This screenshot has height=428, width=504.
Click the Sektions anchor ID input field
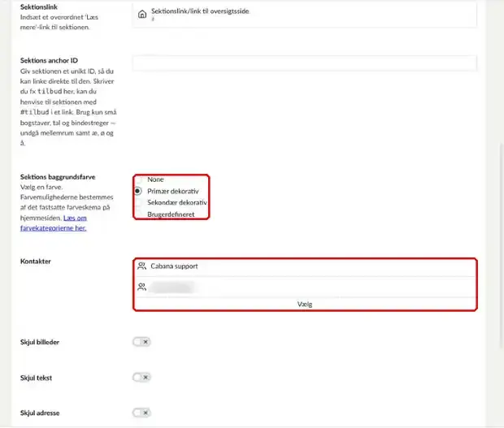pos(304,63)
